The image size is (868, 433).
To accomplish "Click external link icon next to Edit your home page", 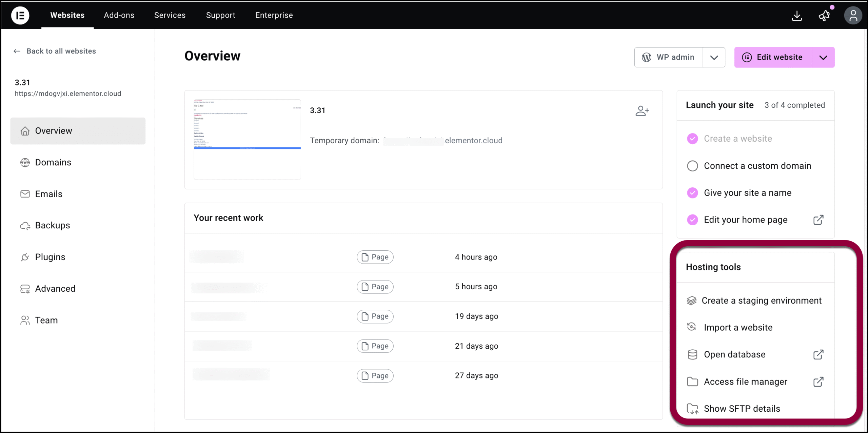I will point(818,220).
